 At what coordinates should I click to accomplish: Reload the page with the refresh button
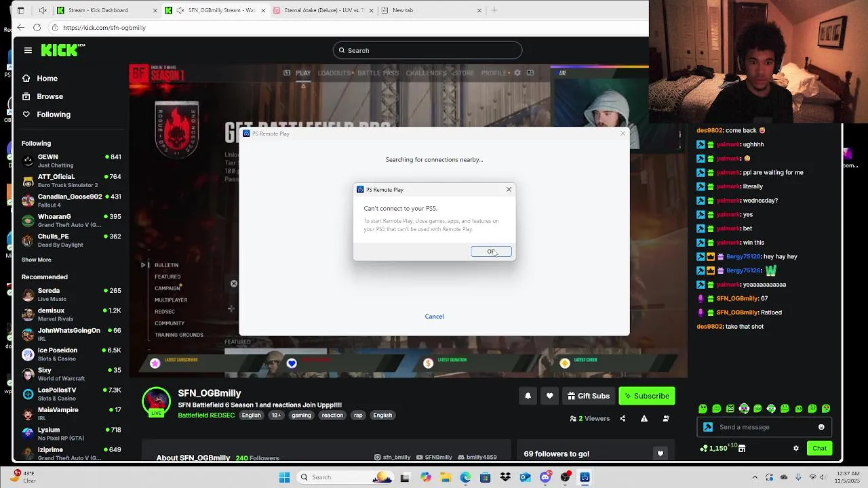click(37, 28)
